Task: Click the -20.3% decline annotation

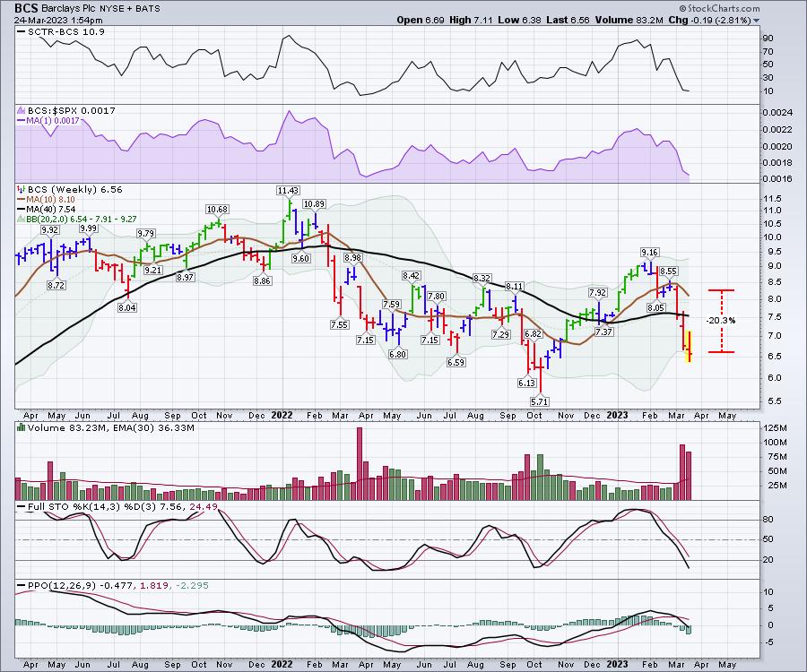Action: point(721,320)
